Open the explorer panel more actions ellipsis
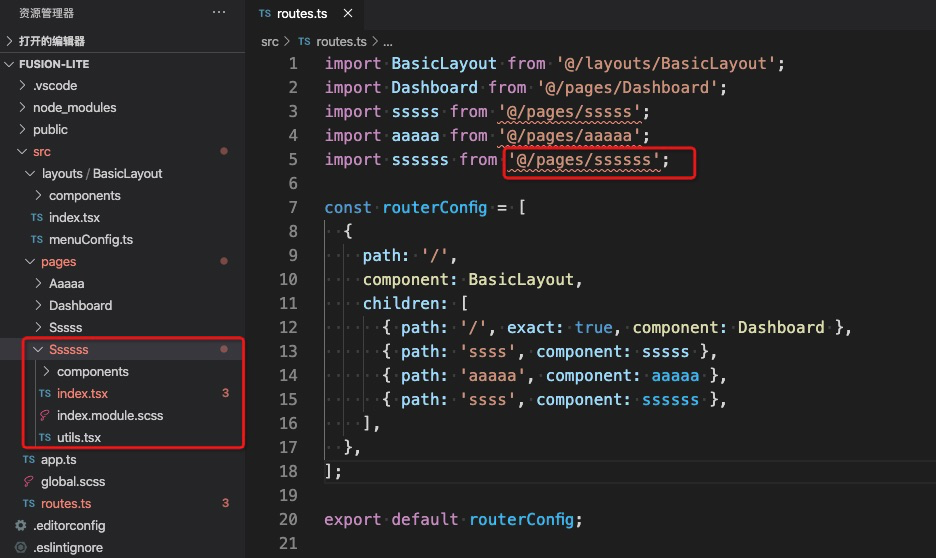Viewport: 936px width, 558px height. (x=219, y=12)
